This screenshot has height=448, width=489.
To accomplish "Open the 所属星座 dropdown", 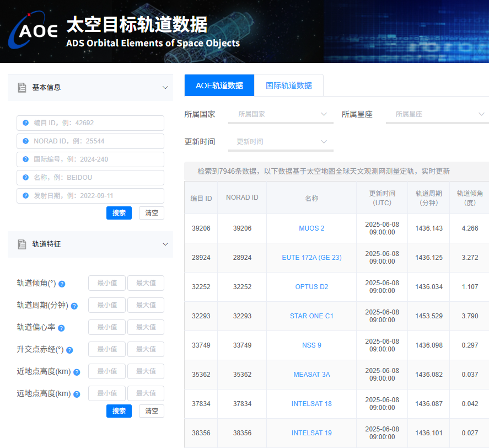I will (x=437, y=114).
